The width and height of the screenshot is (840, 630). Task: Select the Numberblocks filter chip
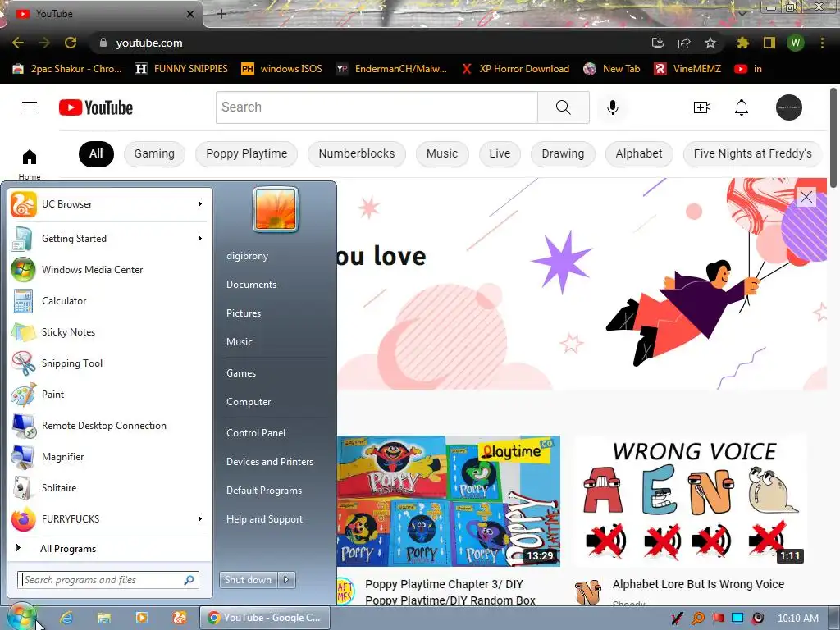(x=357, y=153)
